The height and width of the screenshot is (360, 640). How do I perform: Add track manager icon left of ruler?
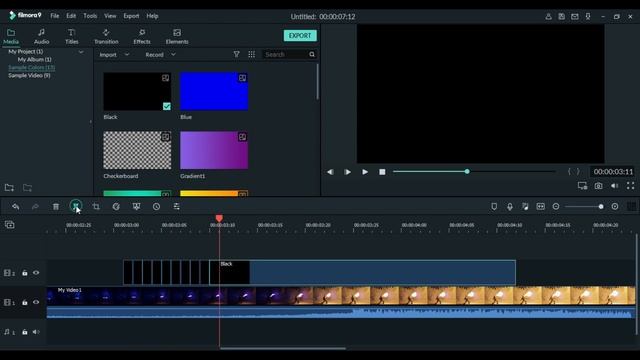point(9,224)
